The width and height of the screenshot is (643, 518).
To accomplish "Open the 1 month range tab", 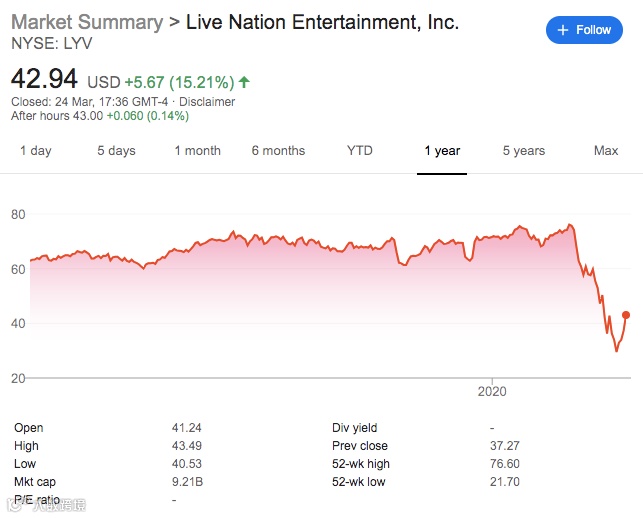I will (x=197, y=151).
